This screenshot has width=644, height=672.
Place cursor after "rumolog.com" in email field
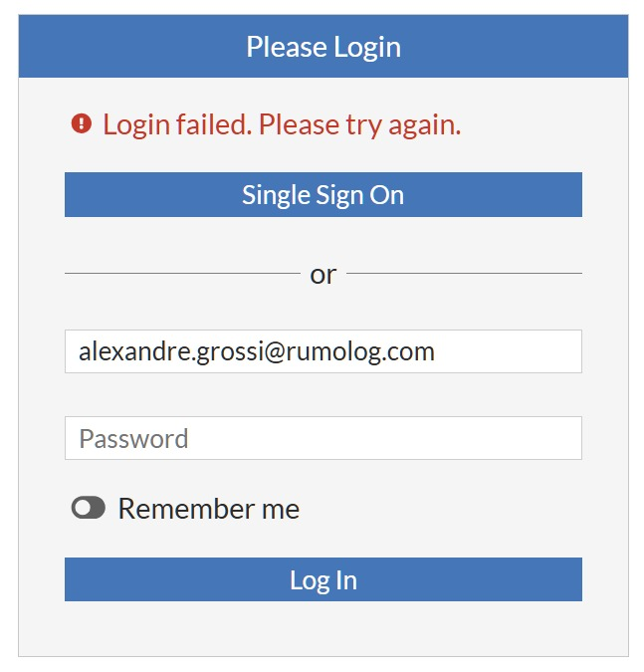pos(436,351)
